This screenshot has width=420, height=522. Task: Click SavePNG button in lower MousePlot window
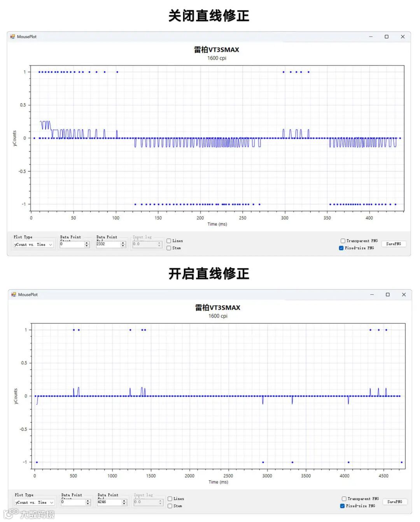point(395,502)
